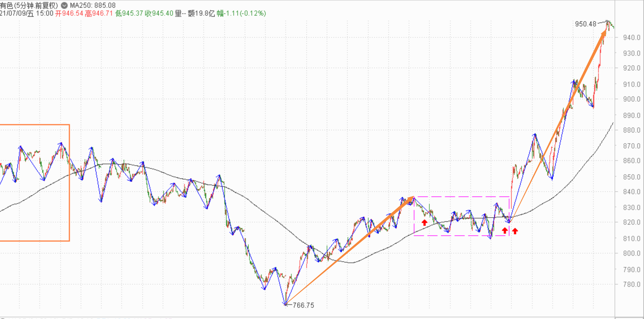Click the 950.48 high price marker
The height and width of the screenshot is (319, 644).
(x=585, y=24)
